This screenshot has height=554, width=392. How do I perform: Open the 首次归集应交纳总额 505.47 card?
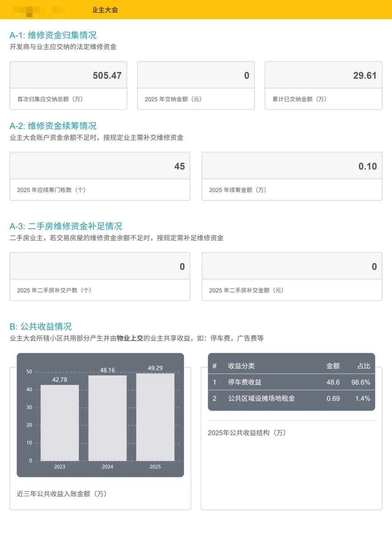pyautogui.click(x=68, y=85)
